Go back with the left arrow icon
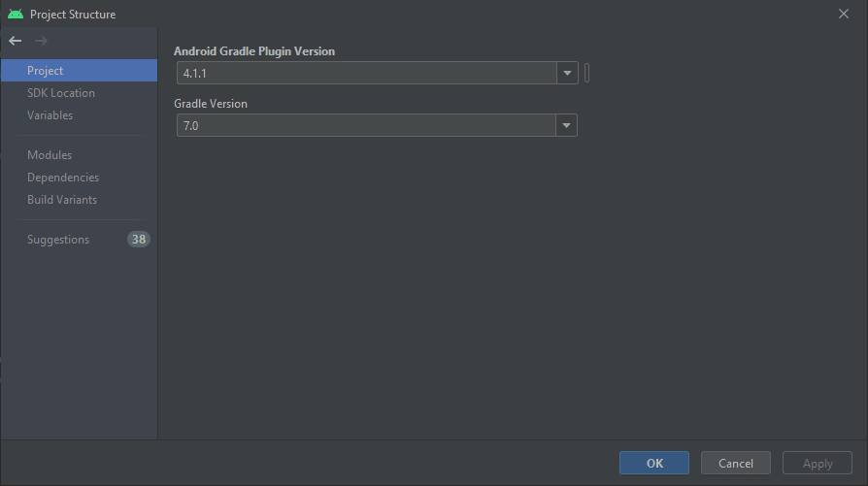 [x=15, y=41]
